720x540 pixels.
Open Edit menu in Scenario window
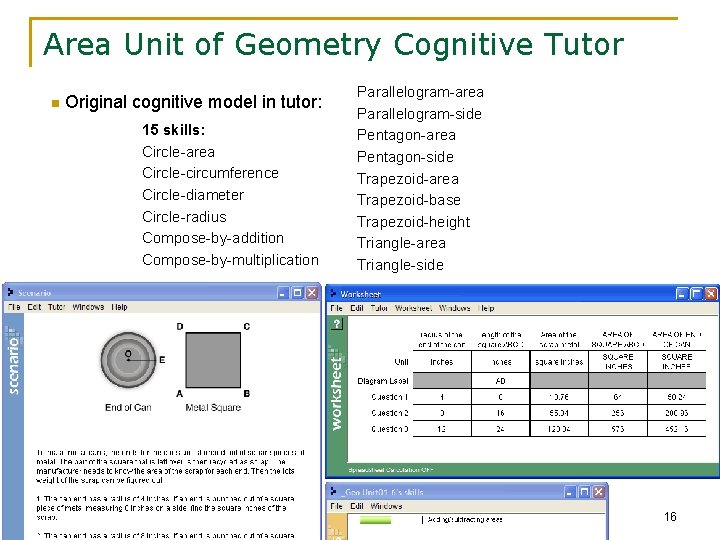pyautogui.click(x=34, y=307)
